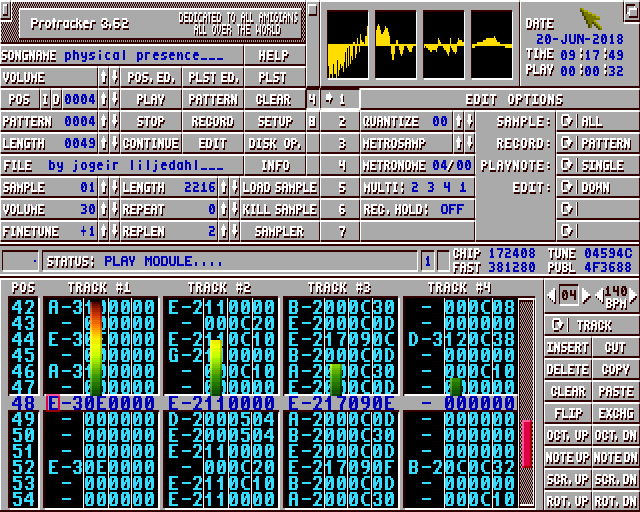
Task: Select edit options page 2 tab
Action: tap(342, 122)
